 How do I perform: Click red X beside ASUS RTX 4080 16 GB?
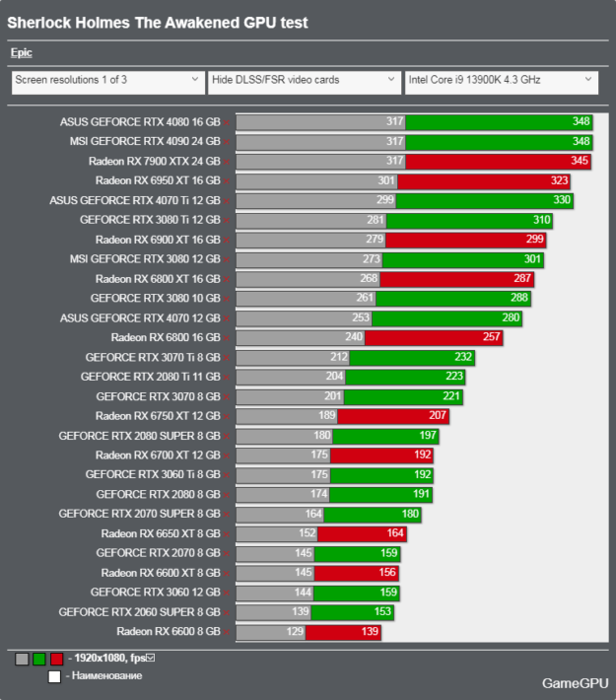coord(227,122)
